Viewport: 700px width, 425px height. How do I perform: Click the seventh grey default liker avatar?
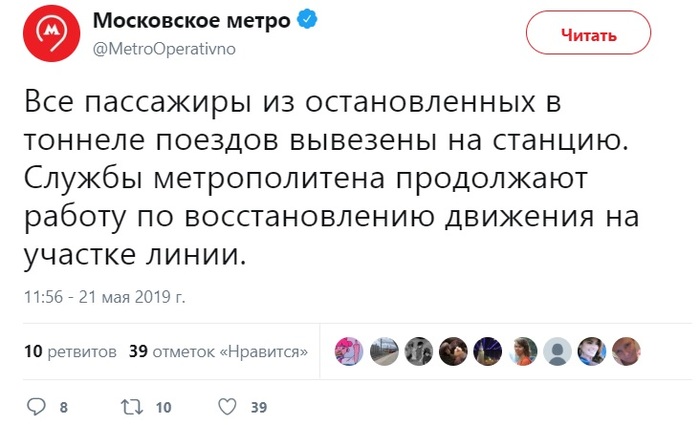pos(557,351)
